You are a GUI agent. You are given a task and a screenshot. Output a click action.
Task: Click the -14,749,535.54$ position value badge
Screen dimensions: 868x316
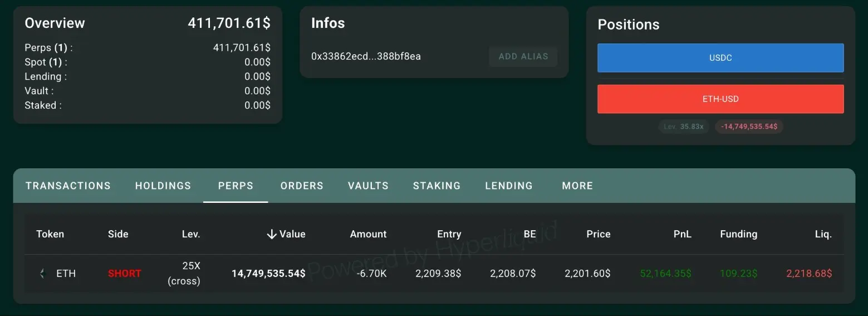tap(749, 127)
